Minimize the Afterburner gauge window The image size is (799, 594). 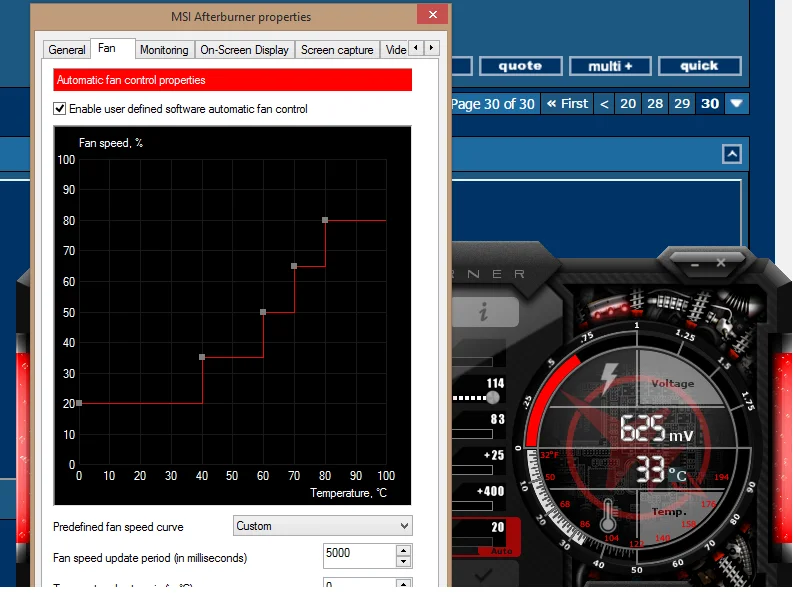click(694, 264)
